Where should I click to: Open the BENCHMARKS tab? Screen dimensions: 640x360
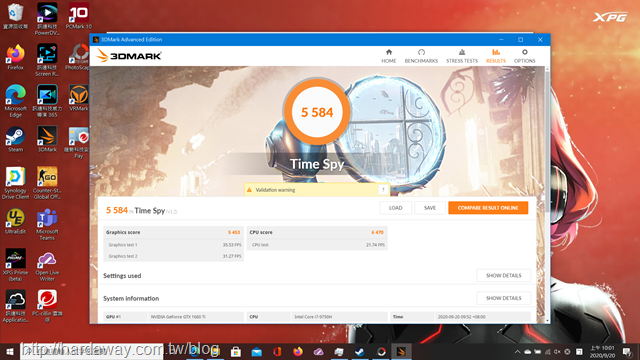point(421,56)
